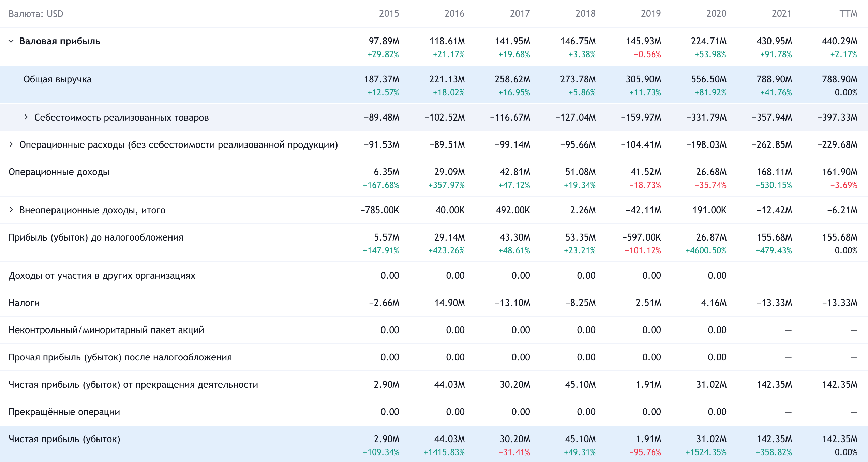This screenshot has height=462, width=868.
Task: Click gross profit value 224.71M
Action: (x=709, y=41)
